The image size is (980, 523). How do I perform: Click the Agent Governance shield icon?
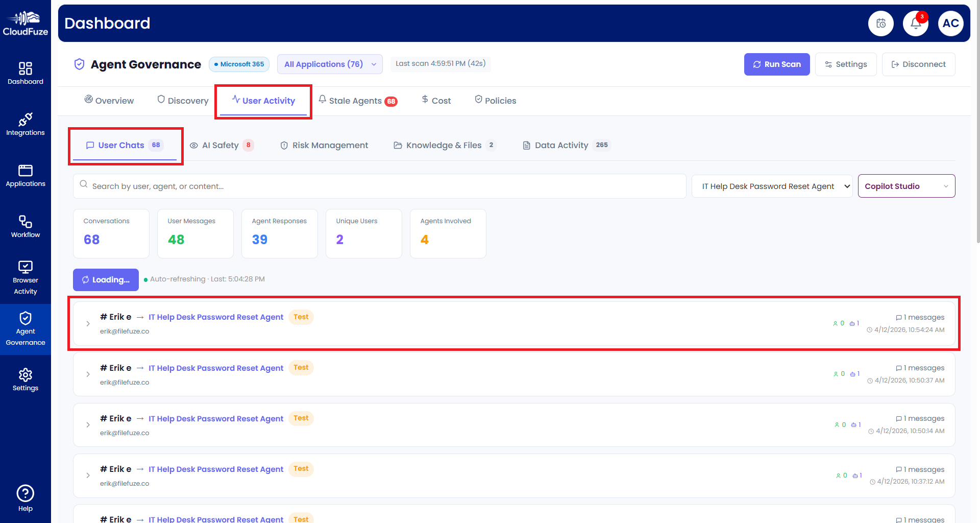[x=79, y=64]
